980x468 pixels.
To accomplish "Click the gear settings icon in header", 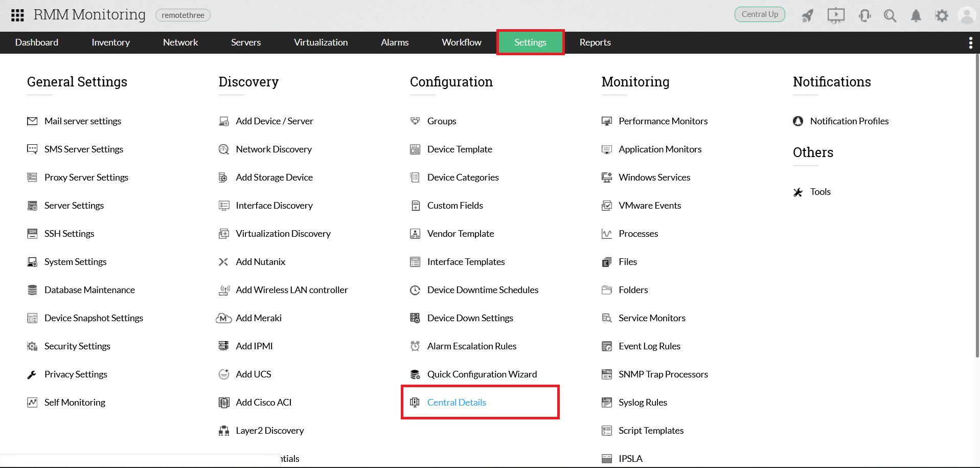I will (x=941, y=16).
